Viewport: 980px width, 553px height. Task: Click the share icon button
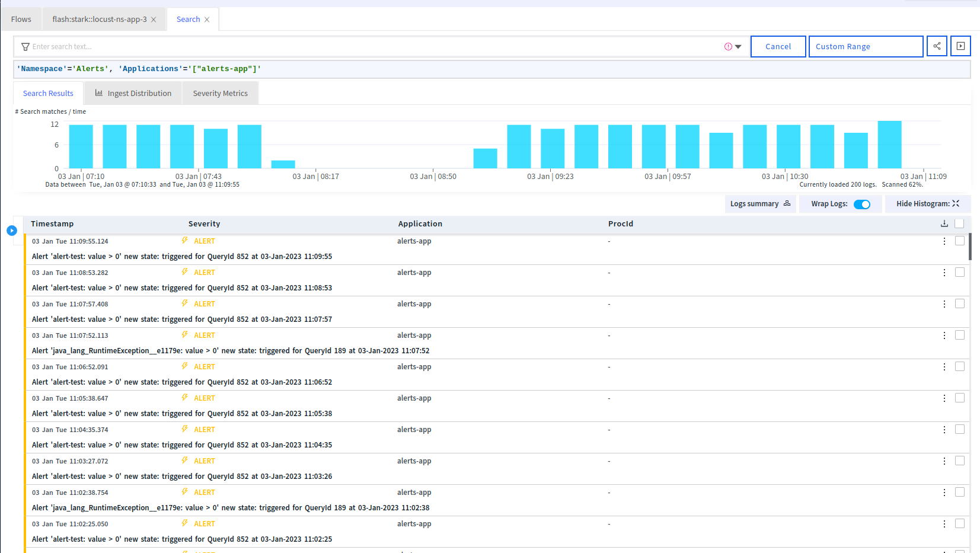tap(937, 46)
